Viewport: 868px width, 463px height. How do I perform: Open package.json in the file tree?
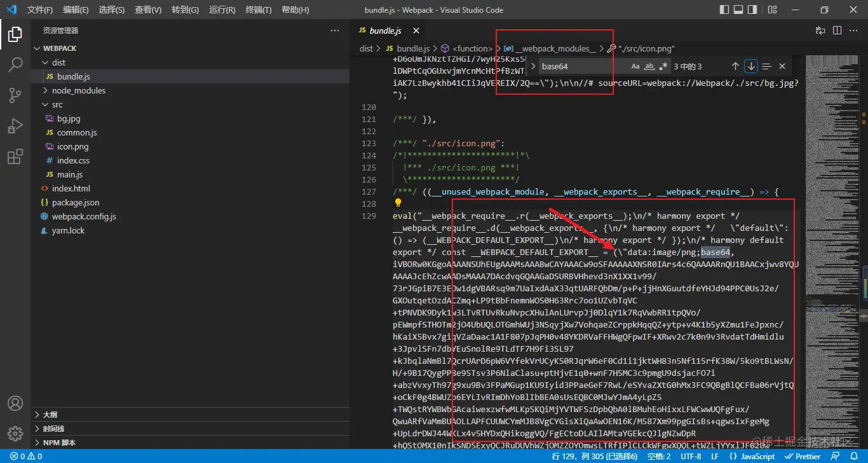tap(76, 202)
